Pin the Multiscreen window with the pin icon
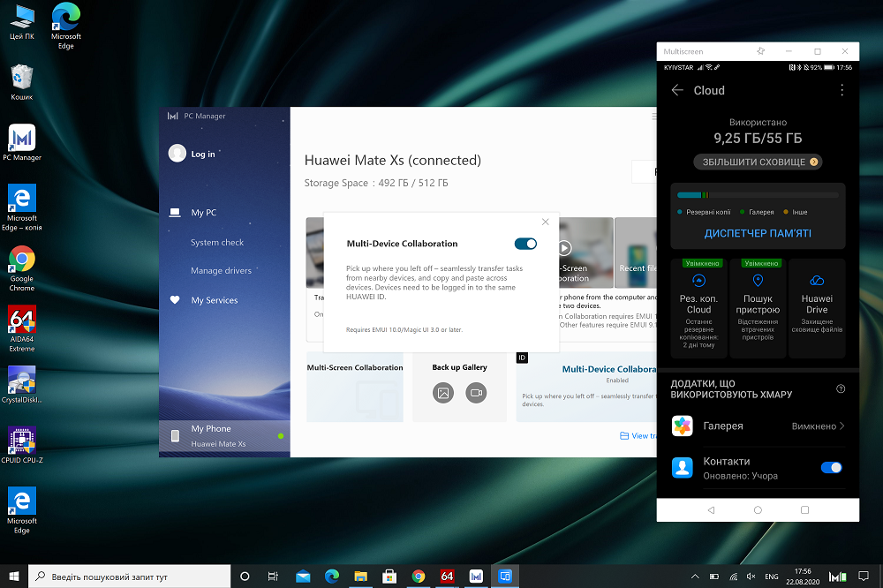 tap(761, 51)
